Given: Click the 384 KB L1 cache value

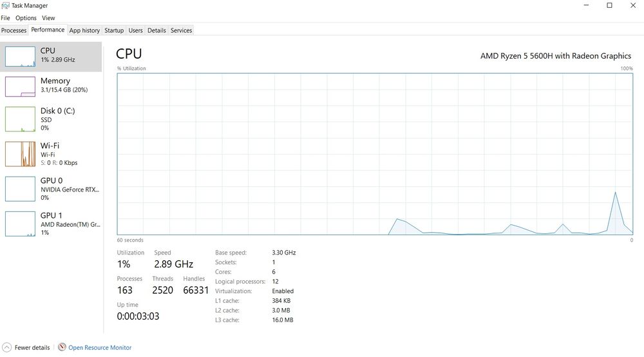Looking at the screenshot, I should point(281,301).
